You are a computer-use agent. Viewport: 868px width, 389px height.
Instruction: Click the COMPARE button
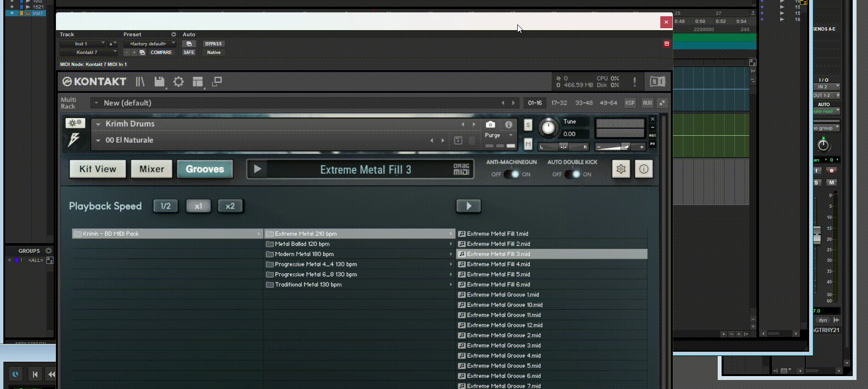161,53
